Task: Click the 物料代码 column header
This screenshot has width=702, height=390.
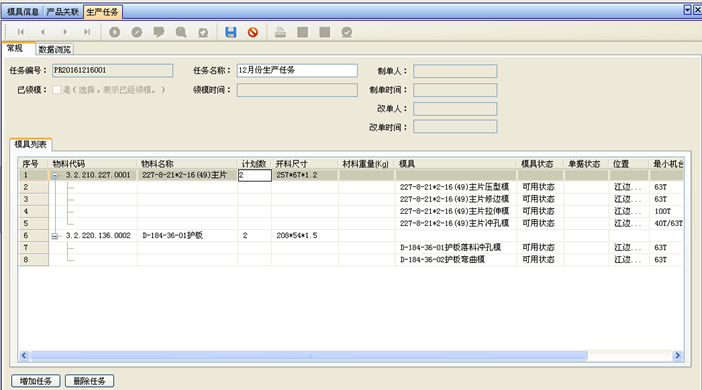Action: 92,164
